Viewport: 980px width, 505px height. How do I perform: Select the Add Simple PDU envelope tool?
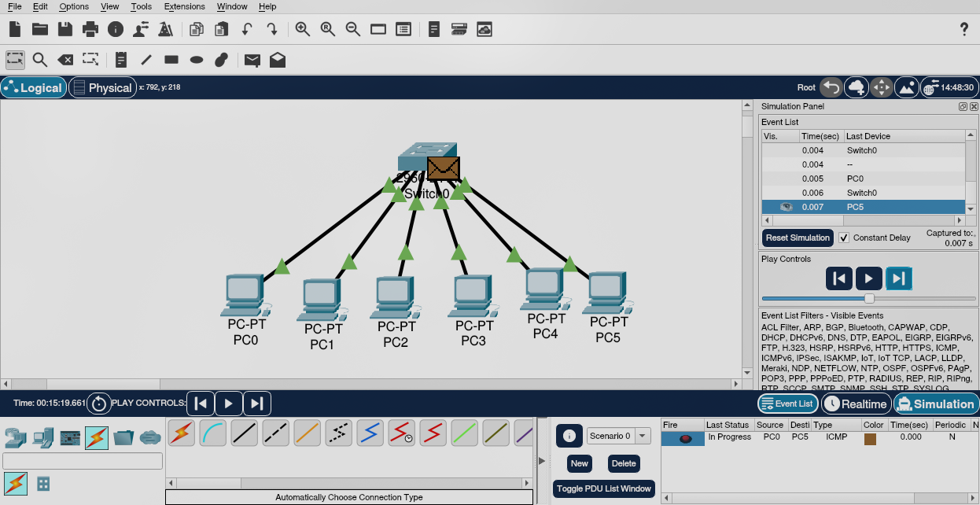pos(252,60)
